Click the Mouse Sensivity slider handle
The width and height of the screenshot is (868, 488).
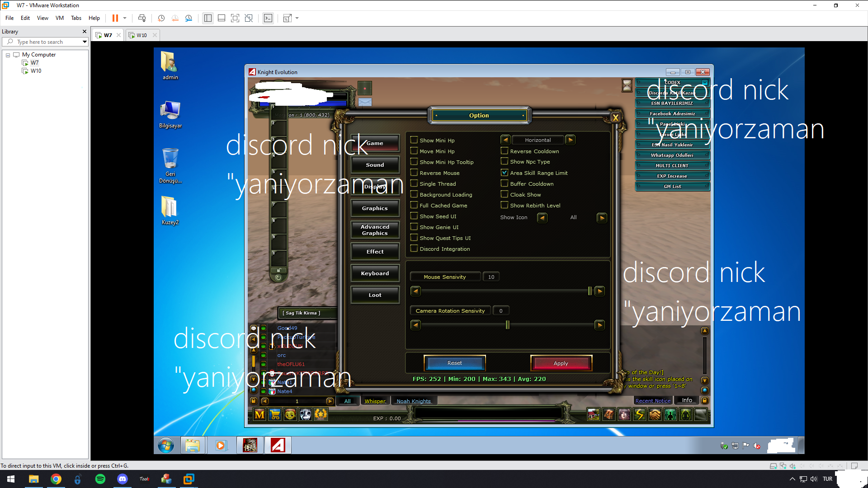590,291
